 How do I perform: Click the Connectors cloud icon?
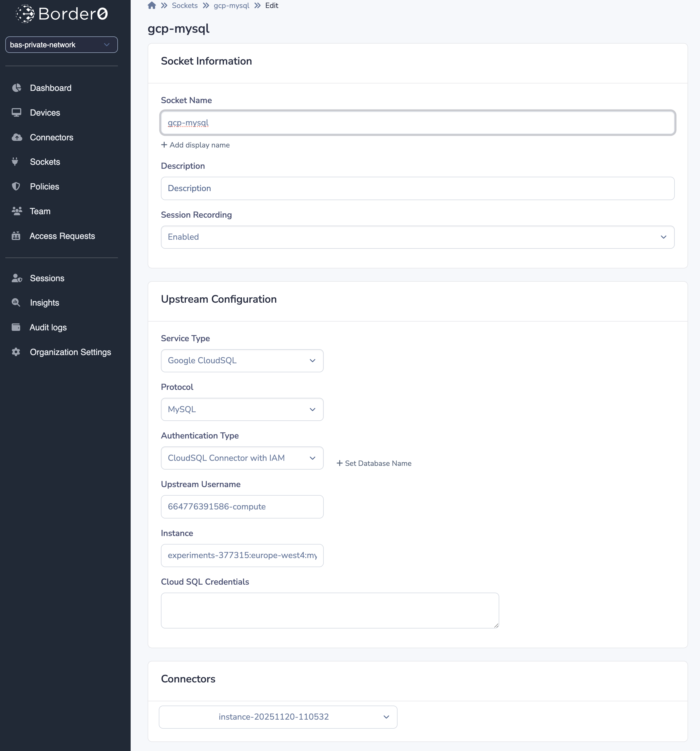point(17,137)
